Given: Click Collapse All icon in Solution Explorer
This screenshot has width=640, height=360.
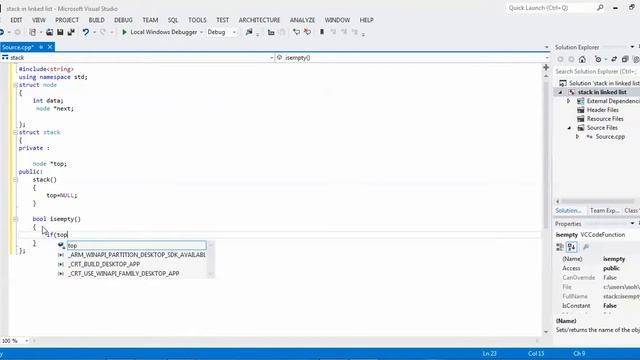Looking at the screenshot, I should point(625,60).
